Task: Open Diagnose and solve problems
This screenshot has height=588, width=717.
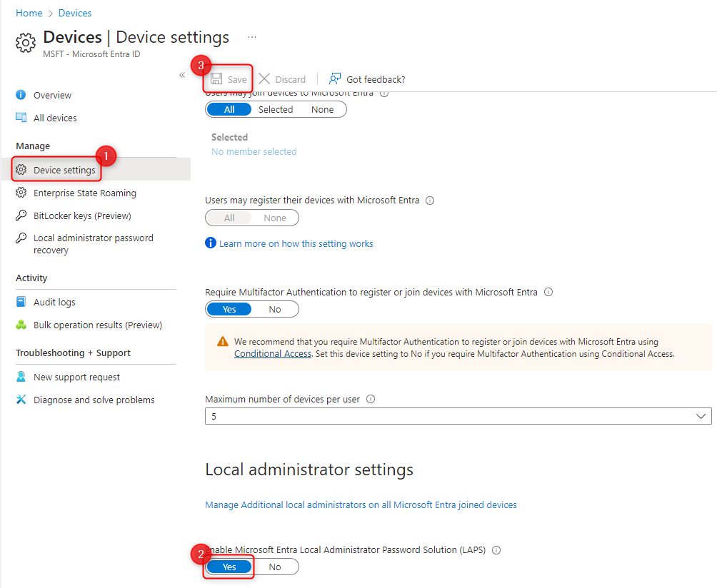Action: click(x=94, y=400)
